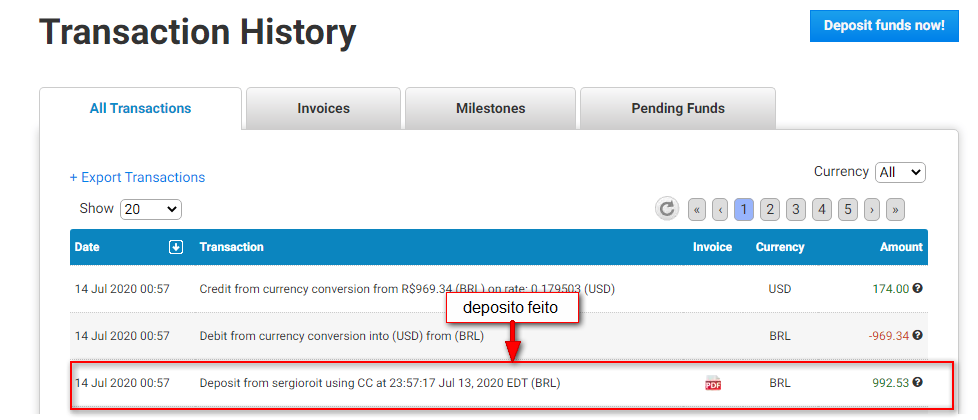Go to page 5 of transactions
This screenshot has width=978, height=420.
(x=847, y=209)
